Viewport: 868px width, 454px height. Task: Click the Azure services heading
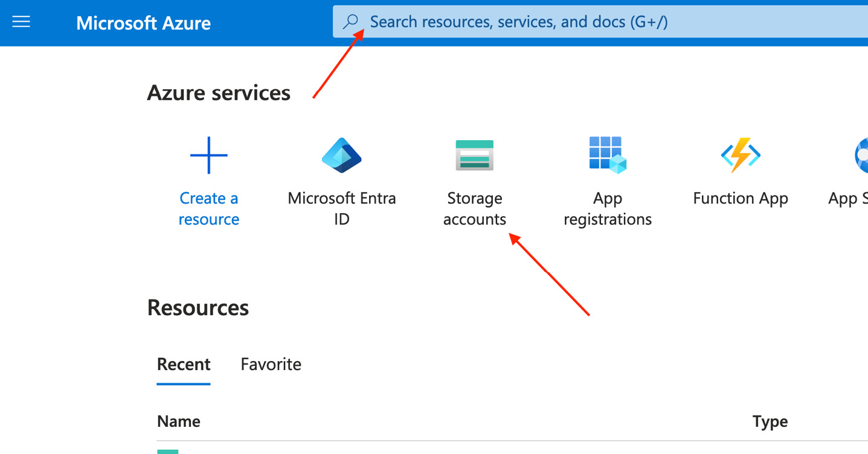click(219, 93)
